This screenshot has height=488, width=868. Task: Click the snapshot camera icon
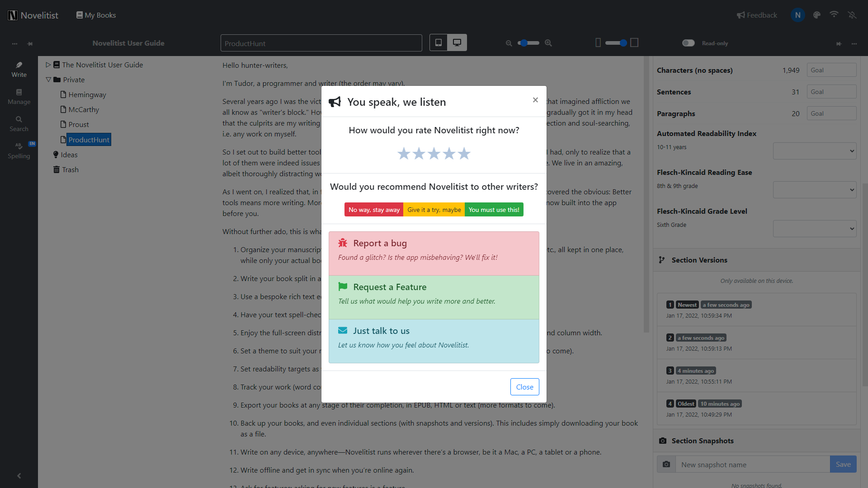(666, 464)
